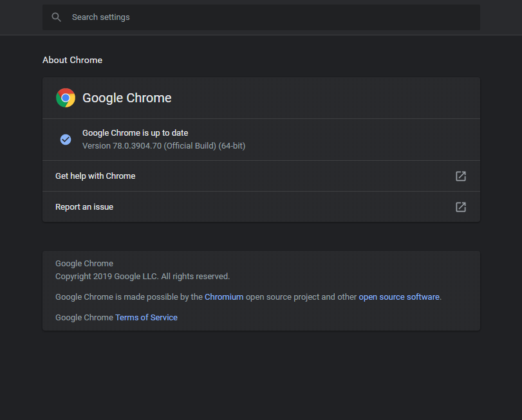Open Report an issue row

coord(261,207)
